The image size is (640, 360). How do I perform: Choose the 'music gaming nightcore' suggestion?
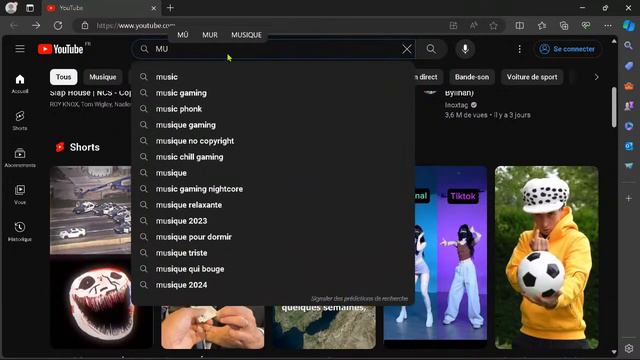273,189
